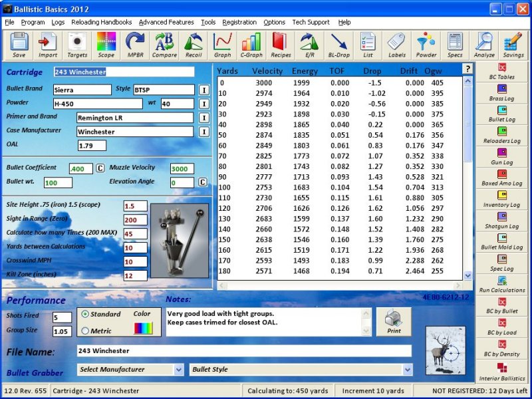Select the Metric units radio button
This screenshot has height=399, width=532.
85,331
